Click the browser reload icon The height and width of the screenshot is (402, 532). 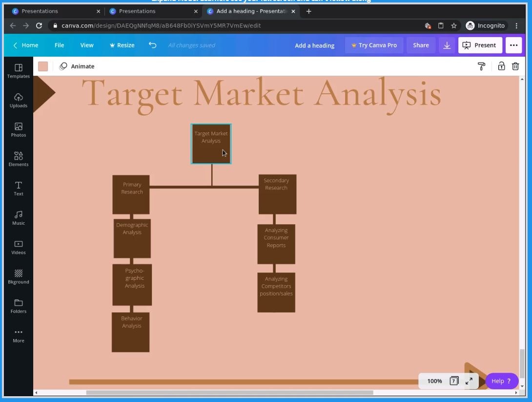(39, 25)
